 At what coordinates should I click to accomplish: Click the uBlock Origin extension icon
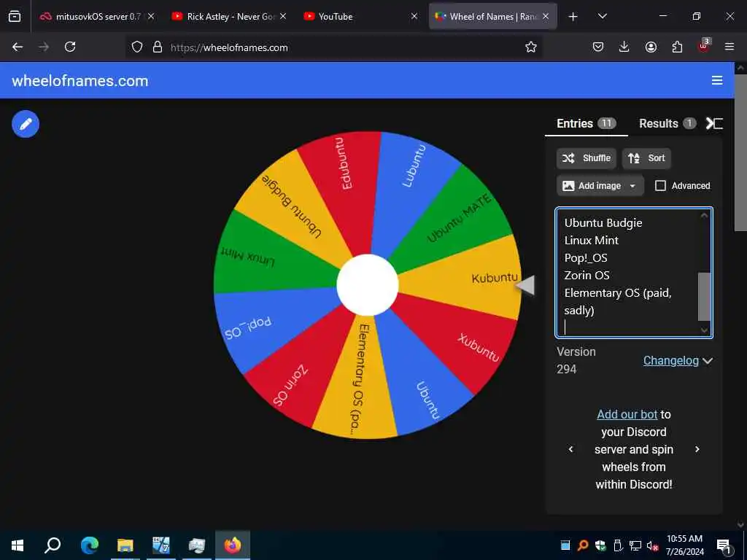point(704,46)
